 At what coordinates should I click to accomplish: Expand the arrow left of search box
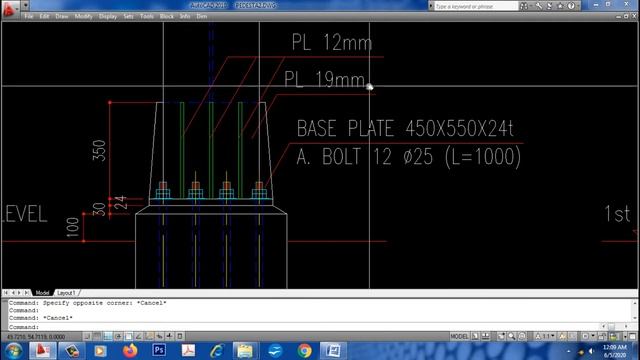click(x=431, y=6)
